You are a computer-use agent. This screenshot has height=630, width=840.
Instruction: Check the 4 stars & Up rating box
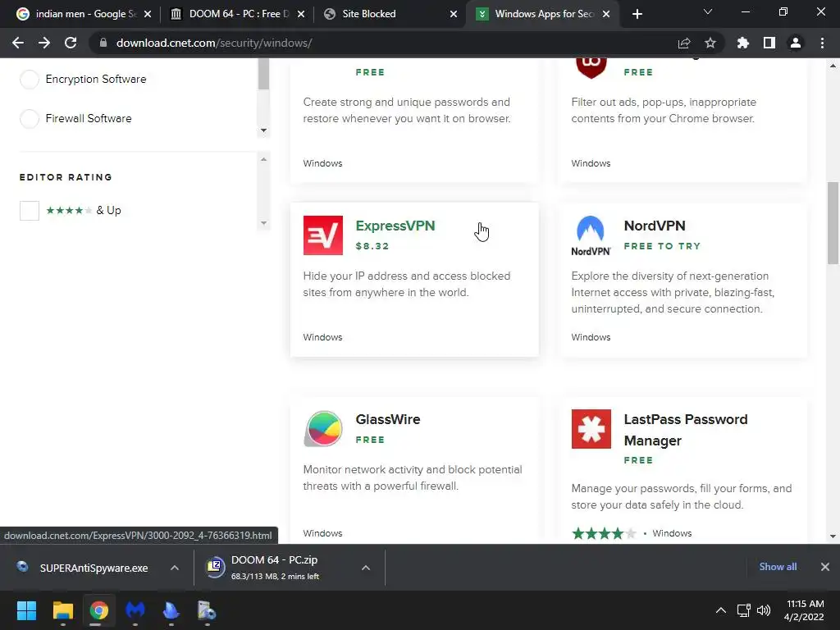click(30, 211)
